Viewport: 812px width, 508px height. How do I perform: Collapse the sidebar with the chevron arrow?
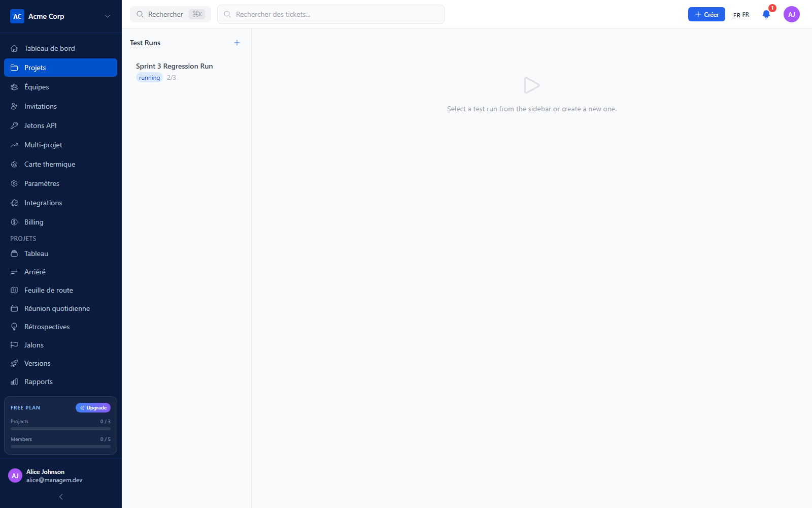point(61,497)
